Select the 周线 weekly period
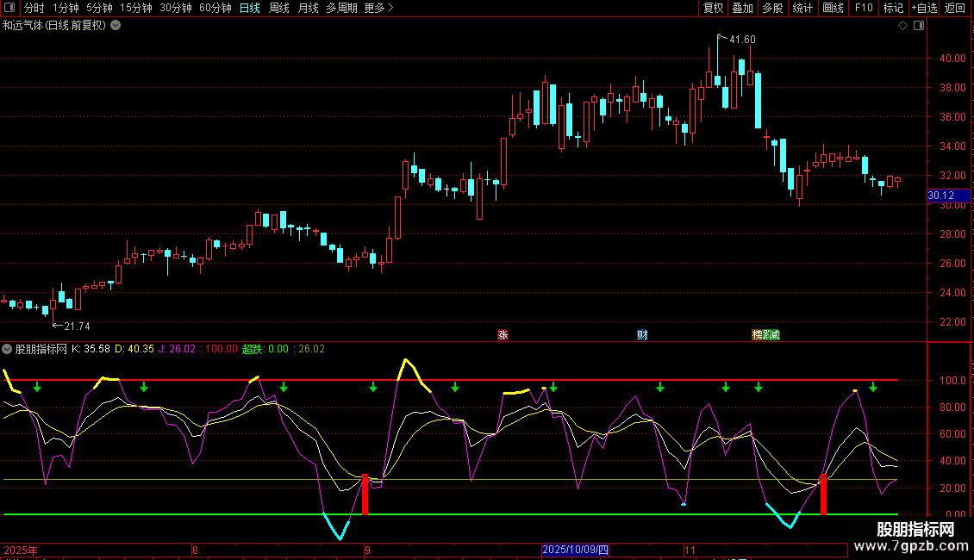This screenshot has width=974, height=560. [x=278, y=8]
